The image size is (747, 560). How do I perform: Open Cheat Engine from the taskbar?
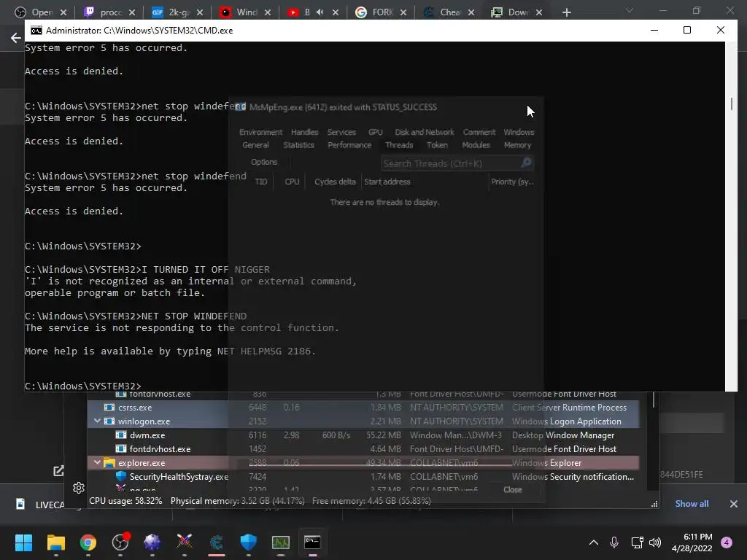tap(217, 542)
